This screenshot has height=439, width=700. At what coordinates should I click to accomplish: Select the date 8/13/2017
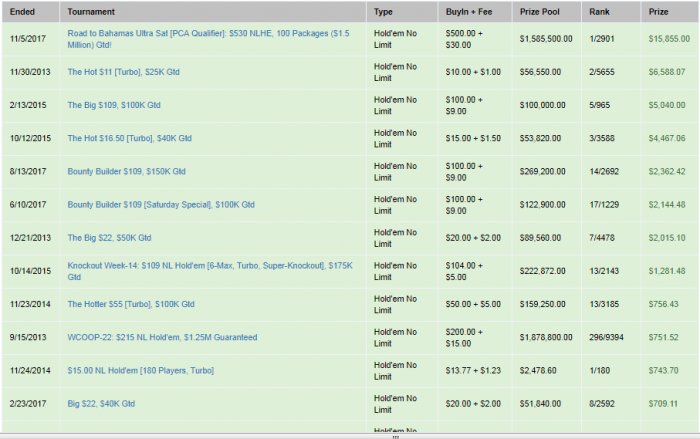(28, 171)
